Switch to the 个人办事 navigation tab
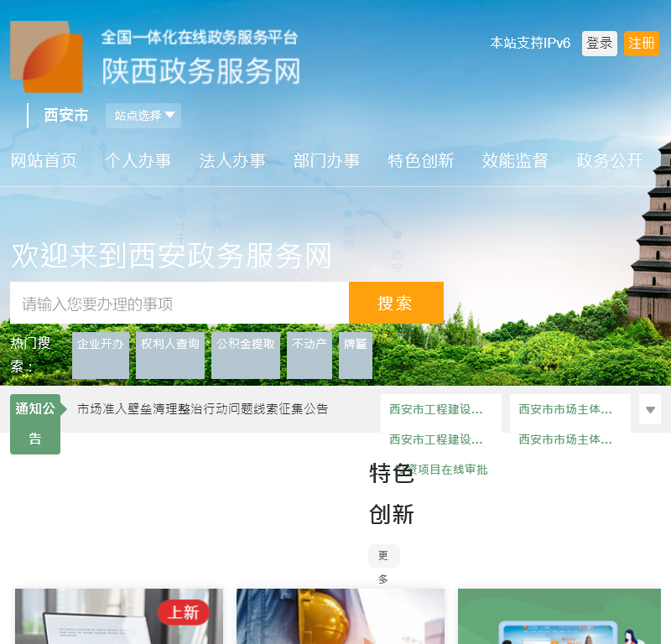This screenshot has width=671, height=644. click(x=139, y=160)
